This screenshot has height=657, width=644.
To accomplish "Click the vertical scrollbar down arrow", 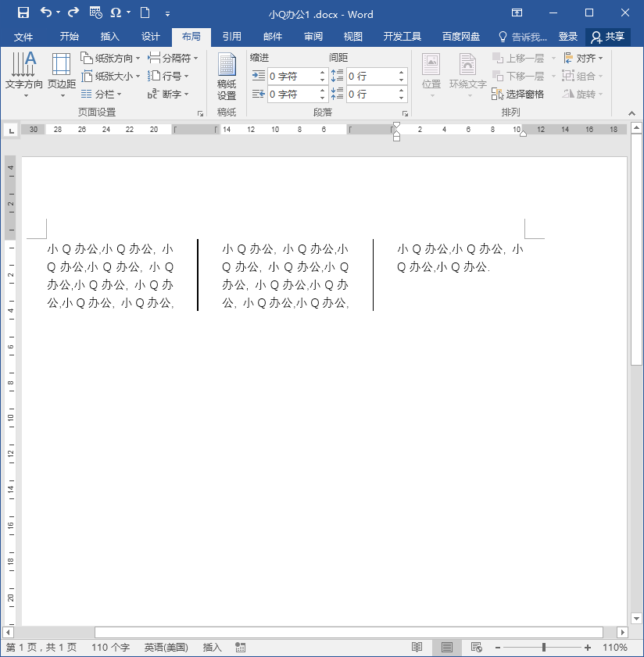I will [x=636, y=619].
